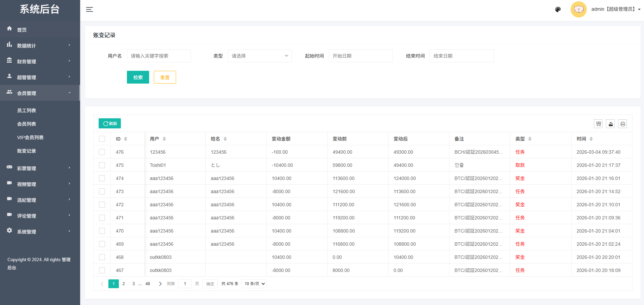Click the 开始日期 start date field
This screenshot has width=644, height=305.
[x=361, y=56]
